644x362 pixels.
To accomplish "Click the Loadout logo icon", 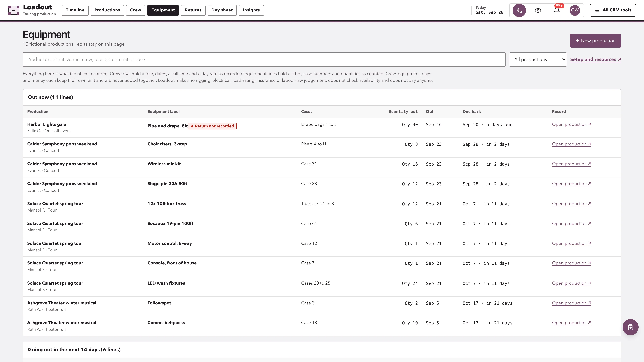I will pos(14,10).
